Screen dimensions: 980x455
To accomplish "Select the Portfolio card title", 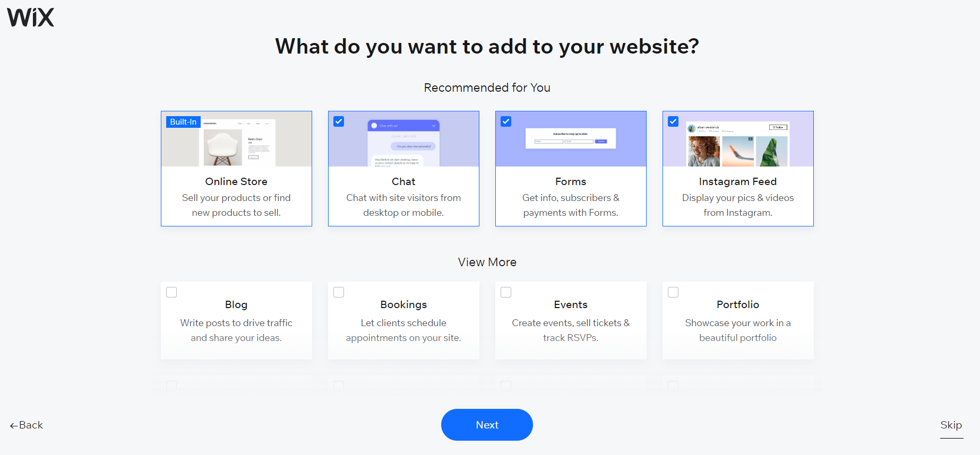I will pos(738,304).
